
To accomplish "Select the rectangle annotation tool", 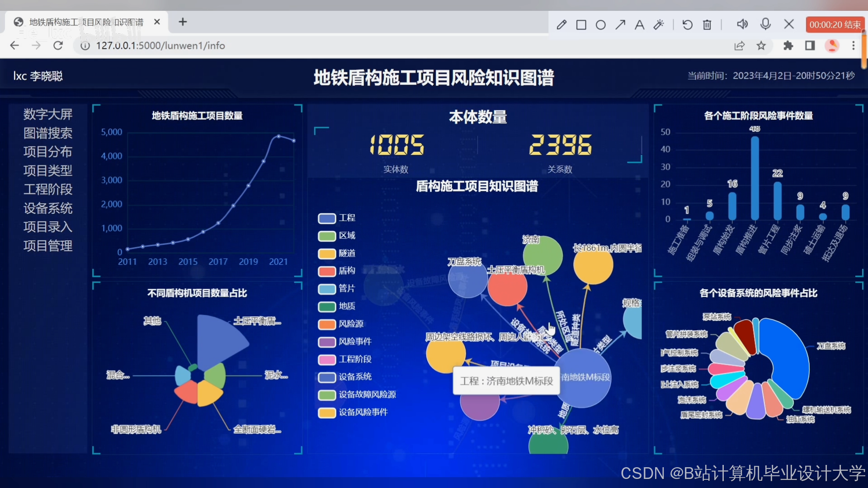I will [581, 24].
